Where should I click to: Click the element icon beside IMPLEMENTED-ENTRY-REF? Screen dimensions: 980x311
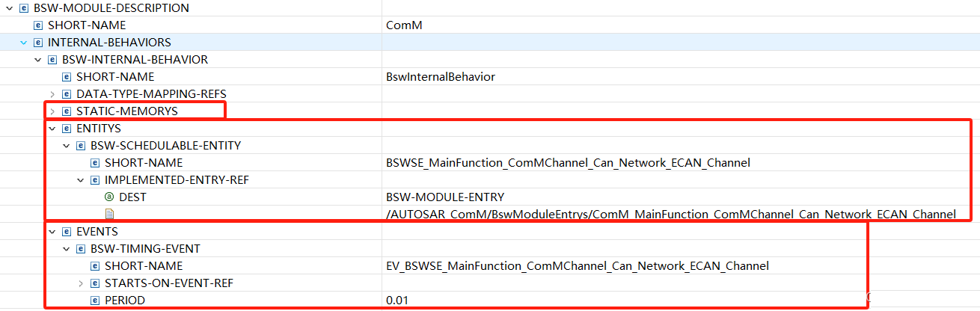pyautogui.click(x=95, y=180)
